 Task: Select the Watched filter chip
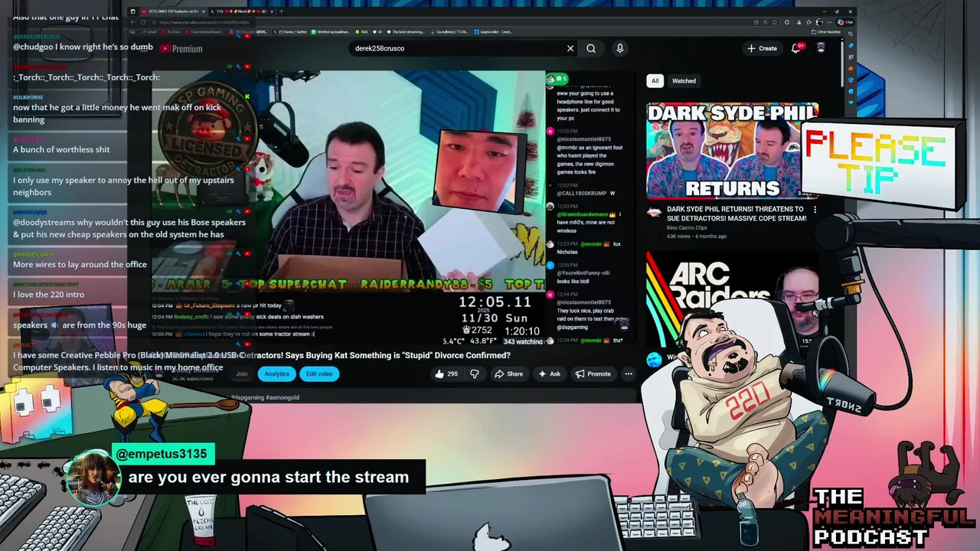pyautogui.click(x=684, y=80)
